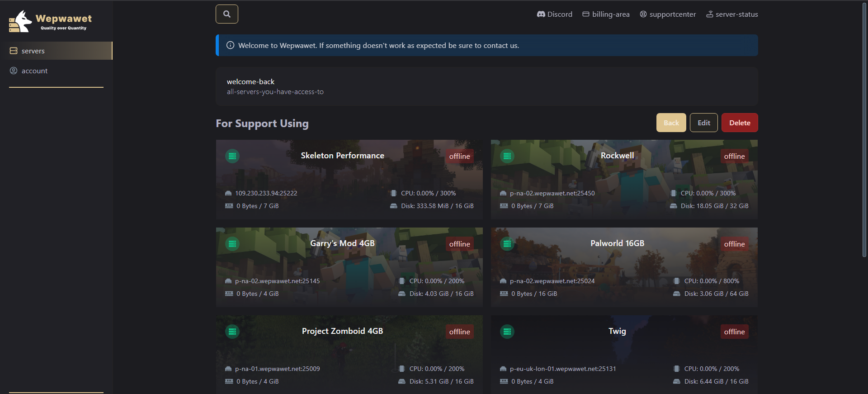Image resolution: width=868 pixels, height=394 pixels.
Task: Click the supportcenter lifebuoy icon
Action: (643, 14)
